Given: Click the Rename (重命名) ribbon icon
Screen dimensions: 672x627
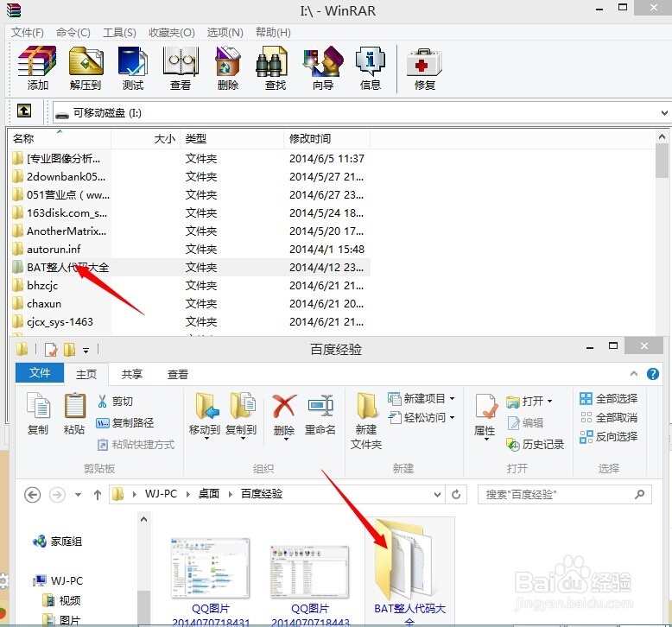Looking at the screenshot, I should tap(320, 414).
